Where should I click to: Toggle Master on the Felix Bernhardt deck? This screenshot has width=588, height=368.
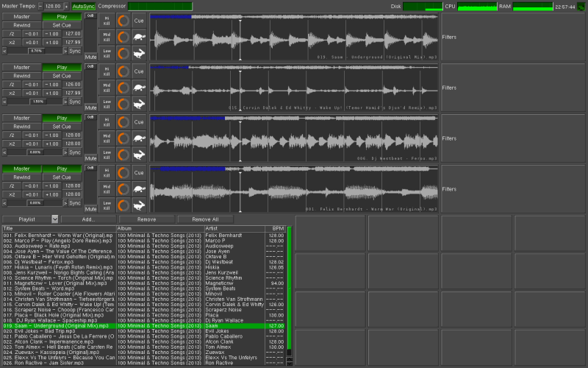[22, 169]
